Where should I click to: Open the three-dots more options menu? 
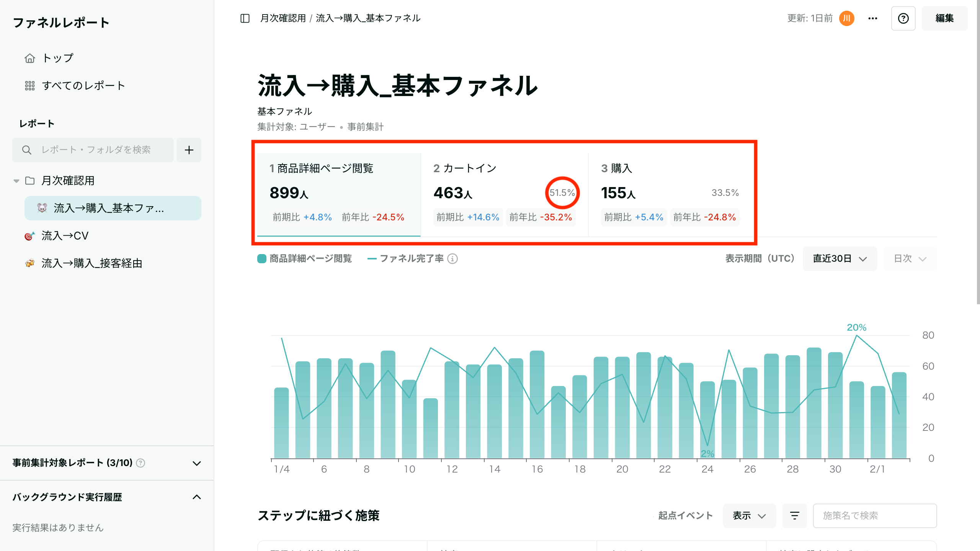872,18
